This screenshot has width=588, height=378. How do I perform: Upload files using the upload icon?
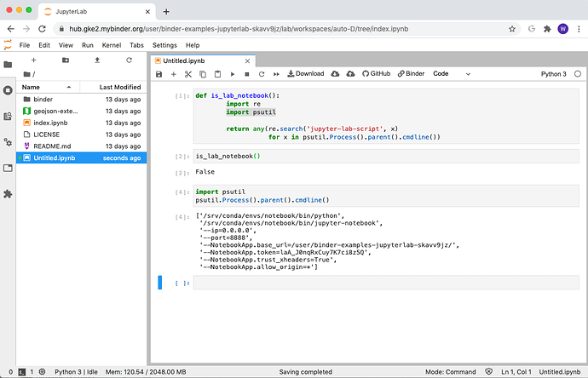click(x=97, y=60)
